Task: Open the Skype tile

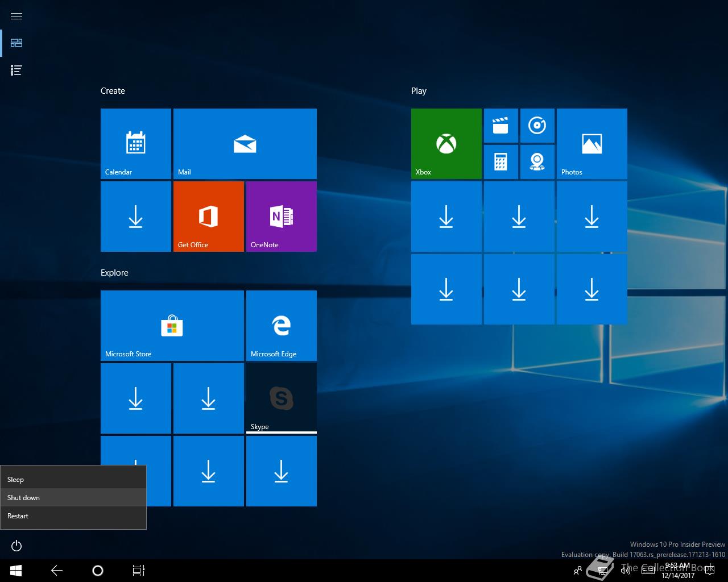Action: [282, 398]
